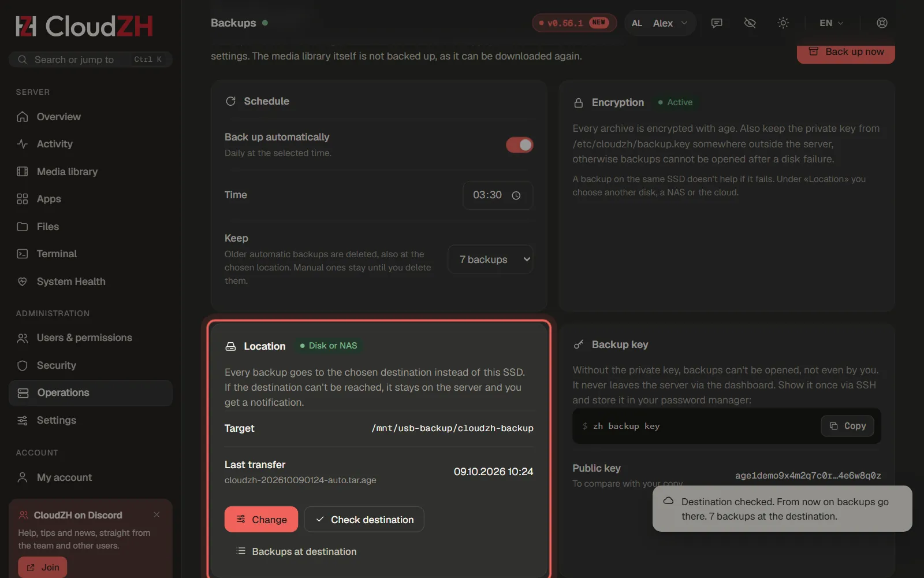The height and width of the screenshot is (578, 924).
Task: Copy the zh backup key command
Action: (848, 426)
